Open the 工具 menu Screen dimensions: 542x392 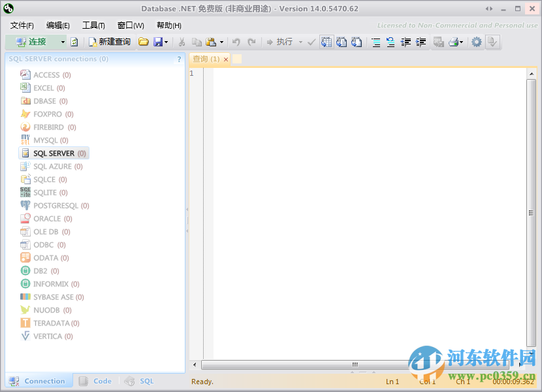[93, 25]
